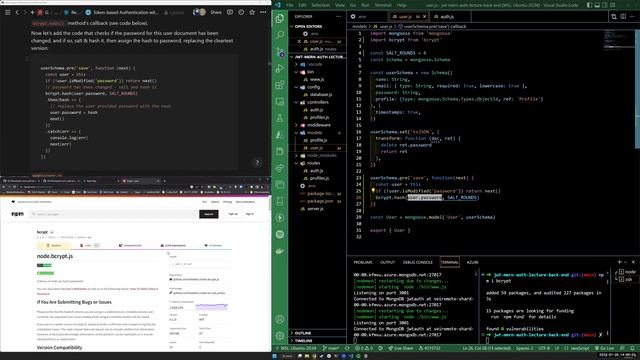This screenshot has width=640, height=360.
Task: Switch to the DEBUG CONSOLE panel tab
Action: tap(418, 262)
